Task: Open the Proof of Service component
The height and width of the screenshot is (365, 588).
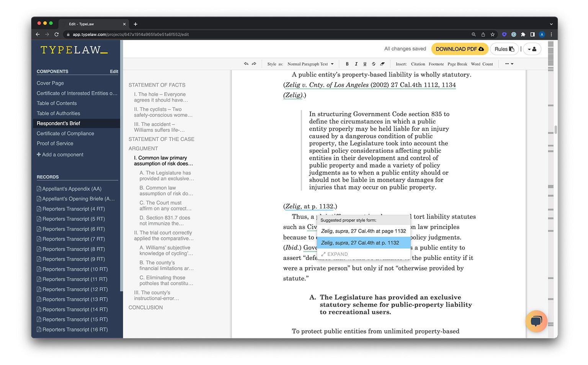Action: [x=55, y=143]
